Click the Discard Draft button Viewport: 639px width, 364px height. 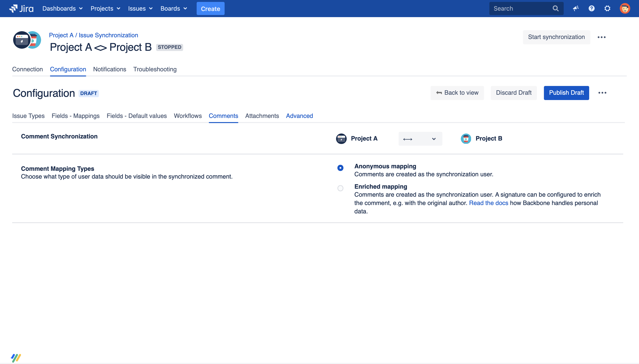click(513, 93)
